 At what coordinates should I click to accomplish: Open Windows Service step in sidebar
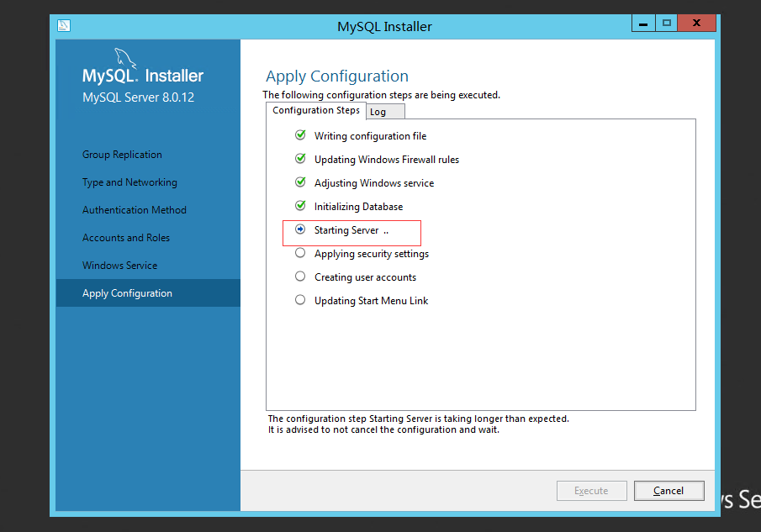click(x=119, y=266)
